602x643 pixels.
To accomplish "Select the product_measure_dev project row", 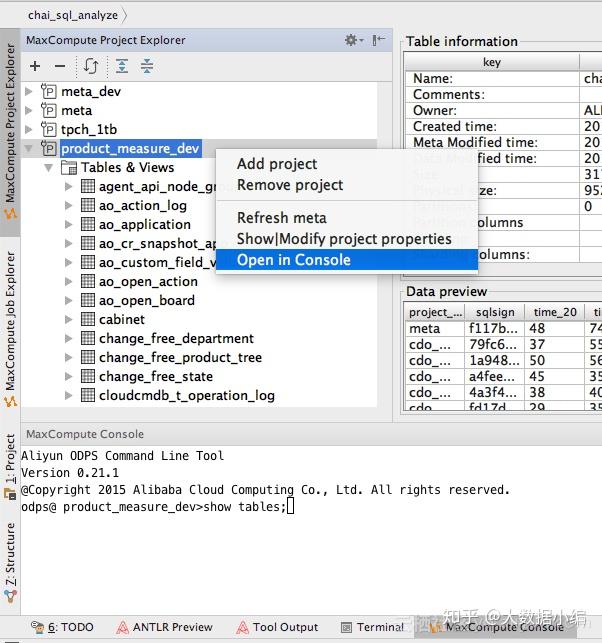I will tap(130, 148).
